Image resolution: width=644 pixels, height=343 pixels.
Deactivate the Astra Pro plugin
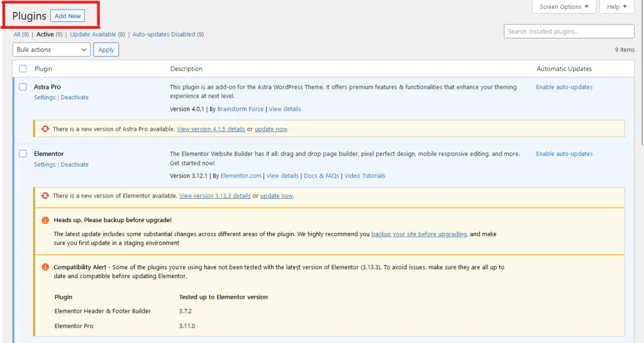click(74, 98)
